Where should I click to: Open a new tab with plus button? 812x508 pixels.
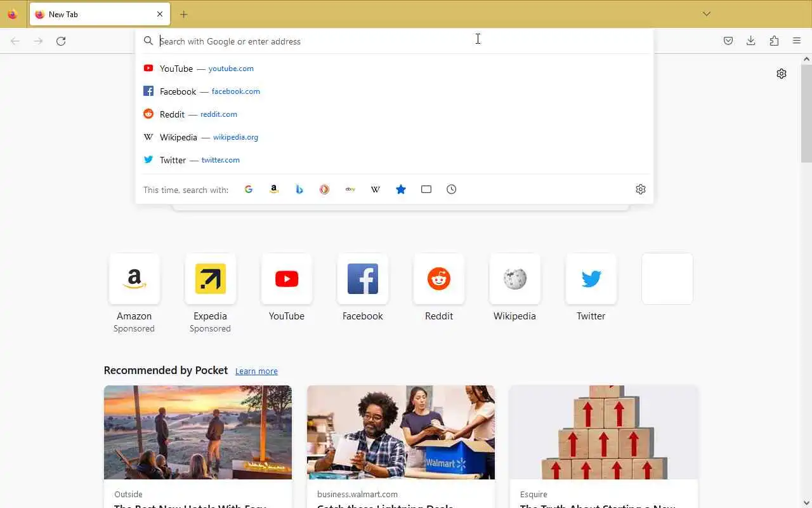184,14
